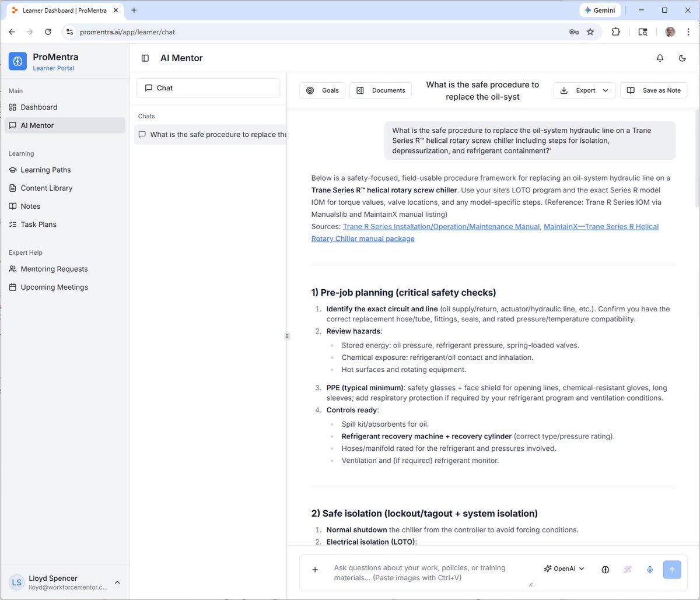Reload the page
The image size is (700, 600).
(48, 32)
